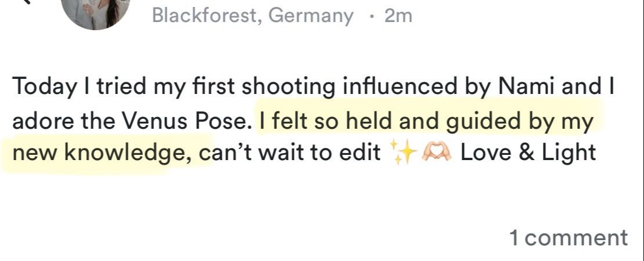Viewport: 644px width, 261px height.
Task: Click the phrase "can't wait to edit"
Action: point(289,153)
